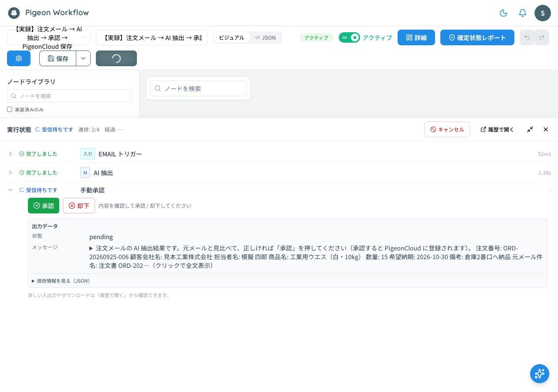Open workflow settings gear button

click(x=19, y=58)
